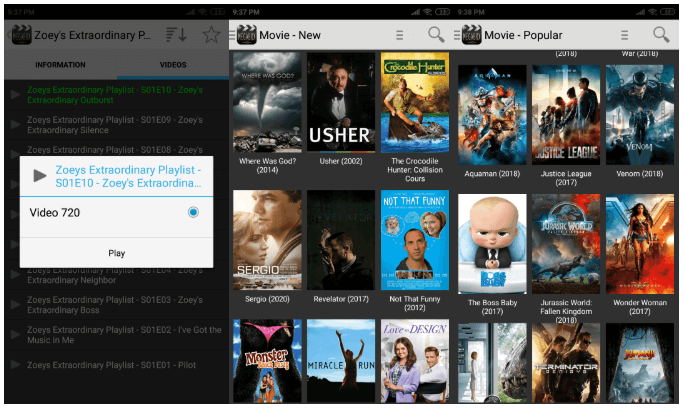Screen dimensions: 684x411
Task: Open episode S01E01 Pilot
Action: pos(116,365)
